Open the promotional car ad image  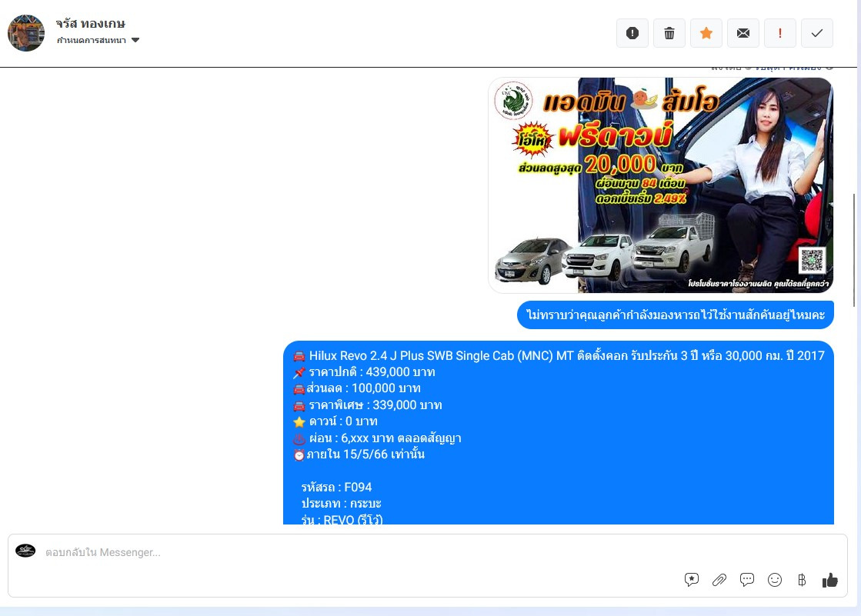[x=661, y=185]
